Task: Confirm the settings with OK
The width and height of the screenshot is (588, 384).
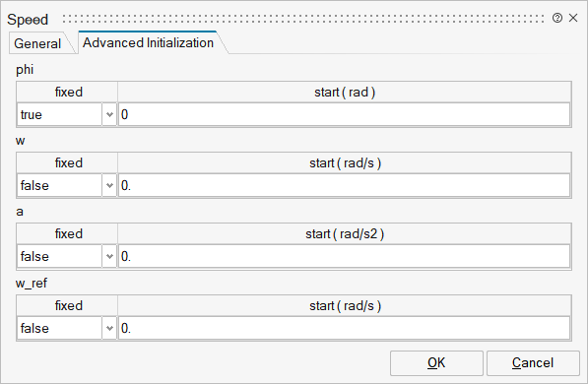Action: pos(436,363)
